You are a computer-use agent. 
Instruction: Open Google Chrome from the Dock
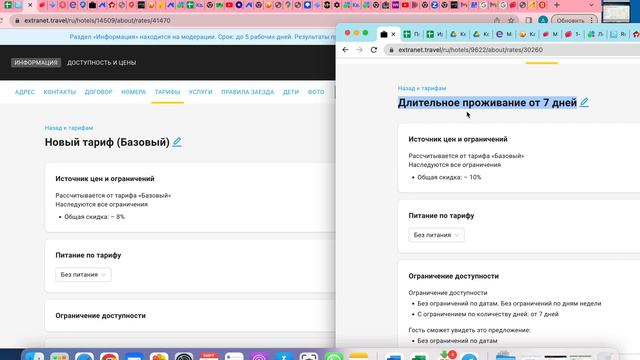point(109,356)
